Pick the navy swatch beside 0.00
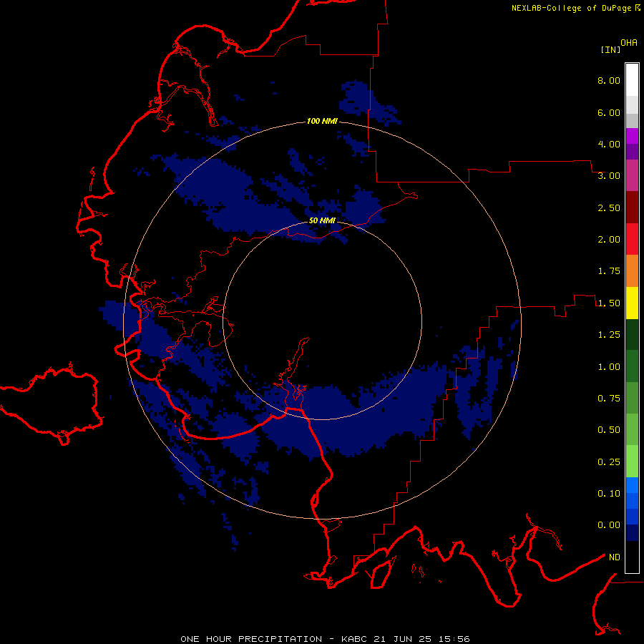Viewport: 644px width, 644px height. click(x=632, y=533)
